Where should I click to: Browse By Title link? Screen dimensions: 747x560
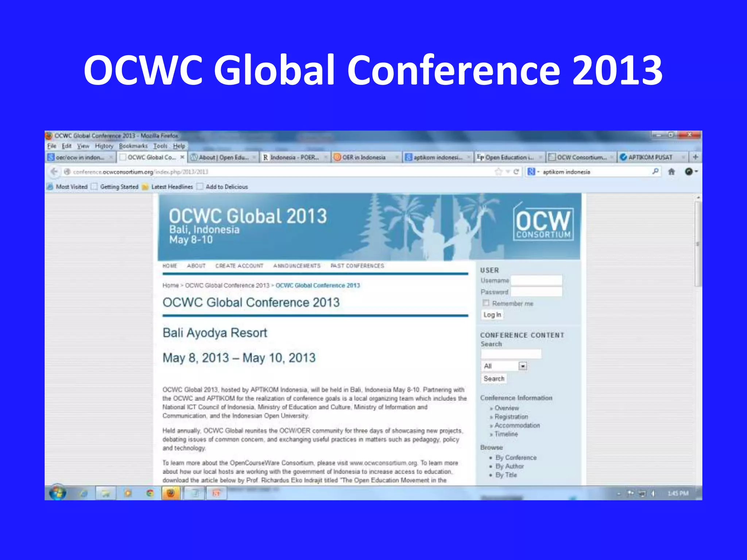pyautogui.click(x=506, y=475)
